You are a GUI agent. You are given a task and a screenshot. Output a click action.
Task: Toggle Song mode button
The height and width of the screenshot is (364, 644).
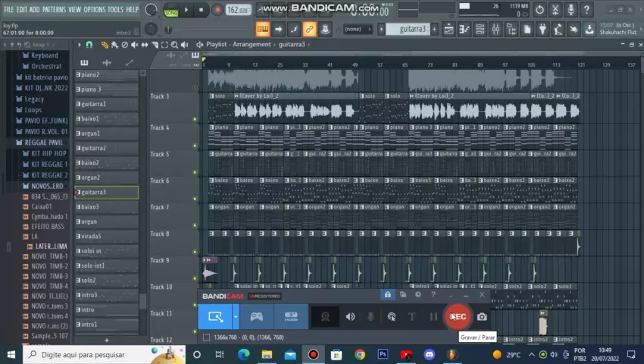click(x=172, y=12)
